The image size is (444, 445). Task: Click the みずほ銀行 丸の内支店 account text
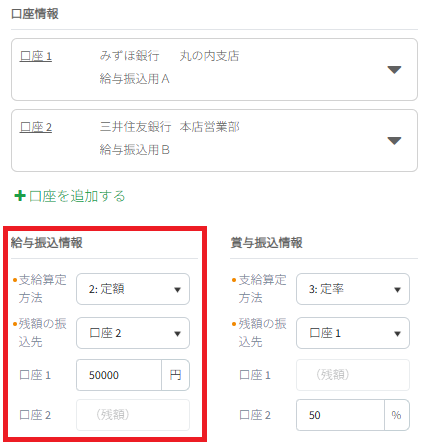(169, 56)
